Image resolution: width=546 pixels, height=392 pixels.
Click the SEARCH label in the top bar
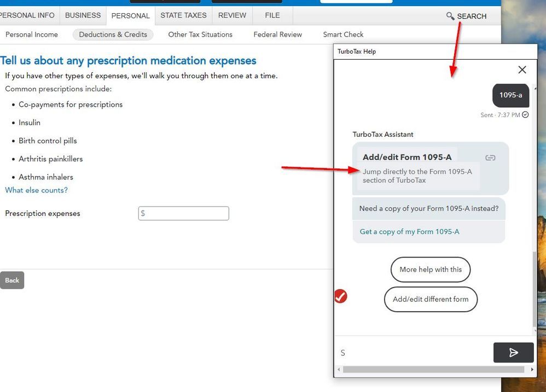pyautogui.click(x=472, y=16)
